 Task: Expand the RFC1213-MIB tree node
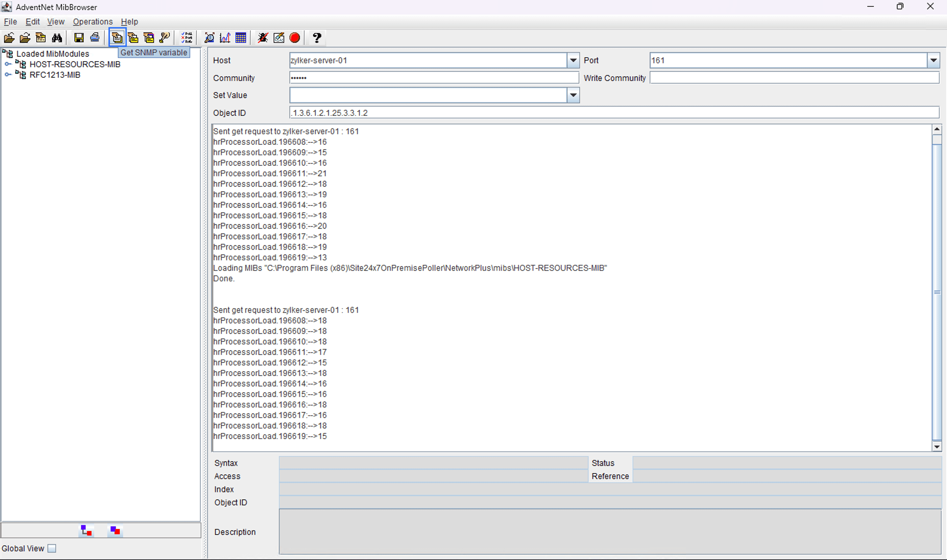pos(8,75)
